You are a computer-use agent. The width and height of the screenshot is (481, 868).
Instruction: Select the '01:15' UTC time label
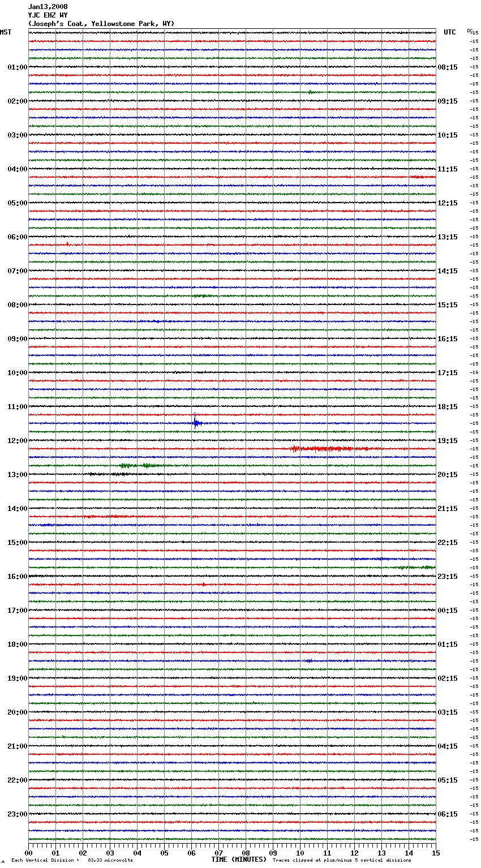click(x=448, y=644)
